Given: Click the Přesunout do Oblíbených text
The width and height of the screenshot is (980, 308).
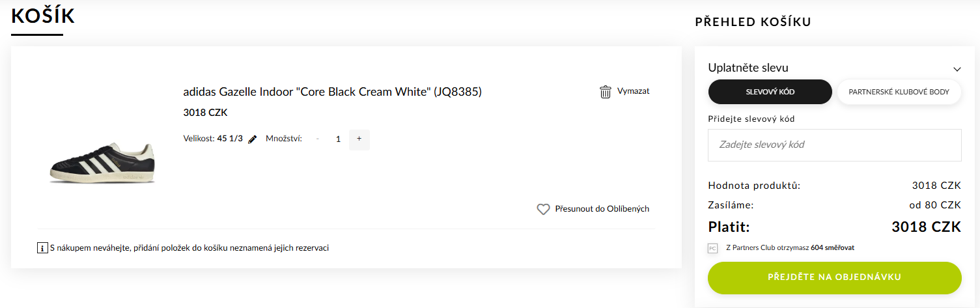Looking at the screenshot, I should point(602,209).
